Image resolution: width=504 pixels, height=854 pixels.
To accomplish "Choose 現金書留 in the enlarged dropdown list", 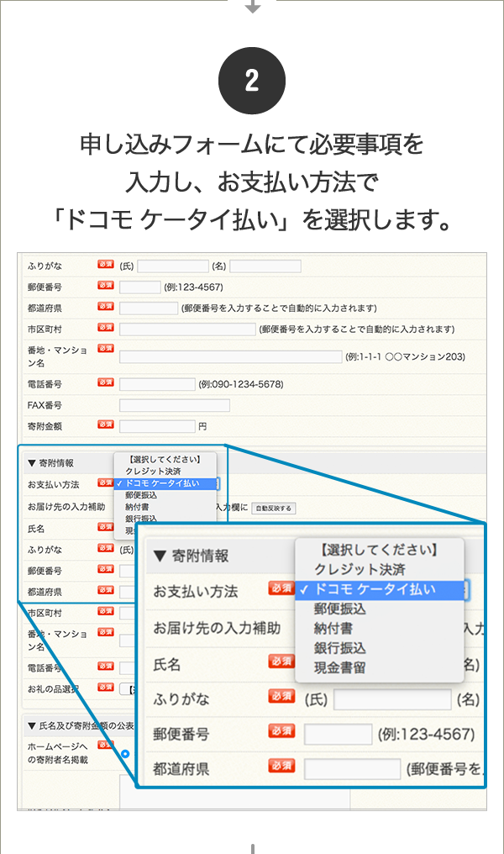I will pyautogui.click(x=339, y=667).
